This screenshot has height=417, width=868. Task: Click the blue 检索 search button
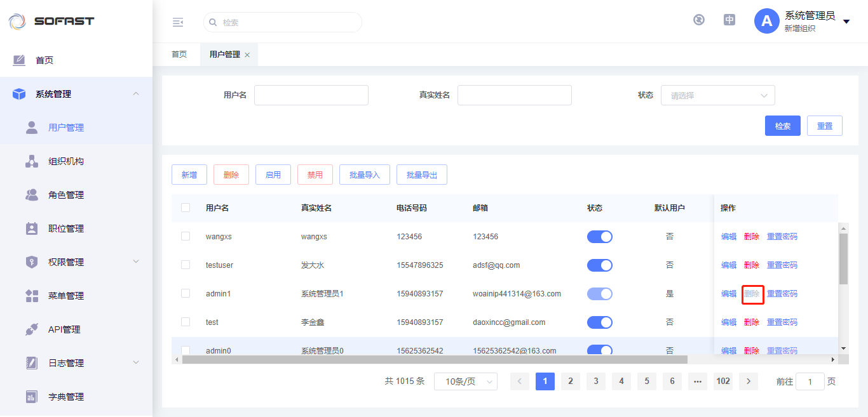[782, 126]
